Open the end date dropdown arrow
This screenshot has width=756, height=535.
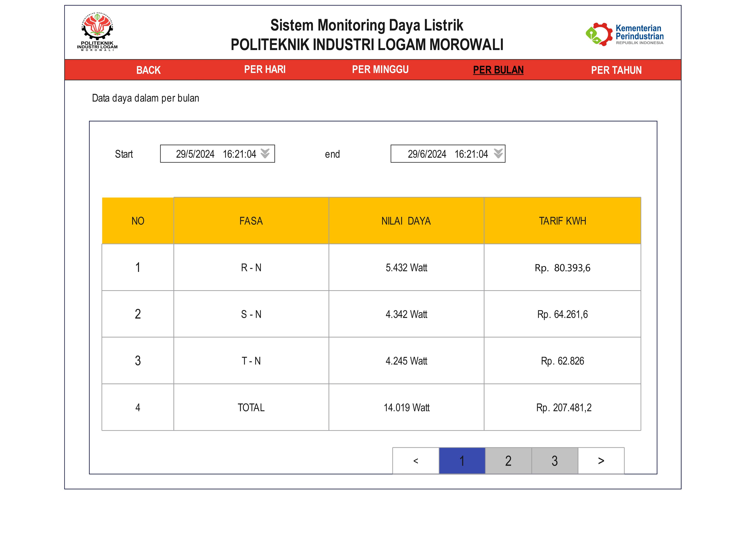(x=498, y=154)
